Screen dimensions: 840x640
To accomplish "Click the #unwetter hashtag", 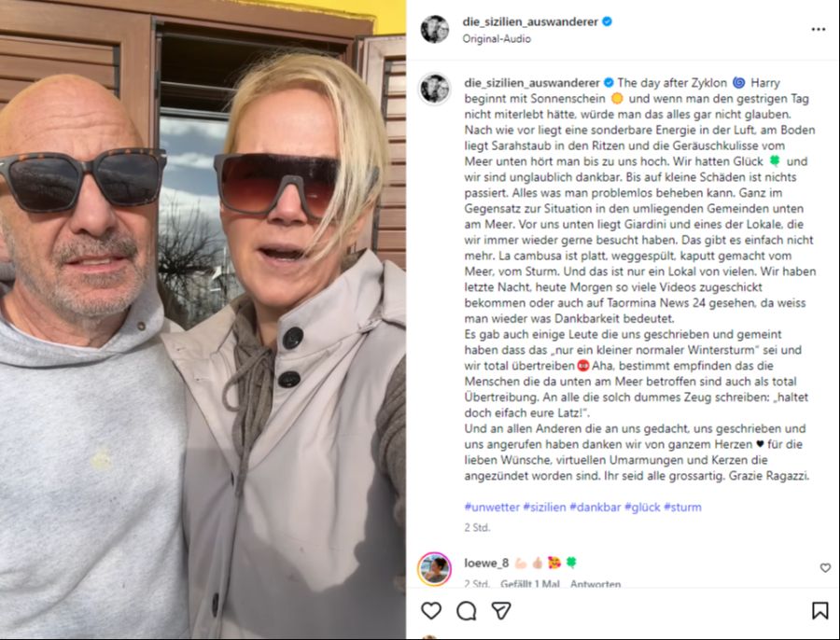I will [x=492, y=507].
